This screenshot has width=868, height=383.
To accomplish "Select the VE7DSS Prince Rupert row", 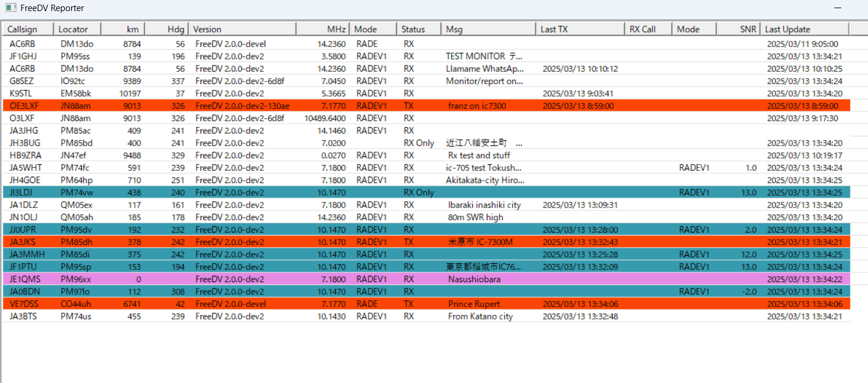I will pos(233,304).
